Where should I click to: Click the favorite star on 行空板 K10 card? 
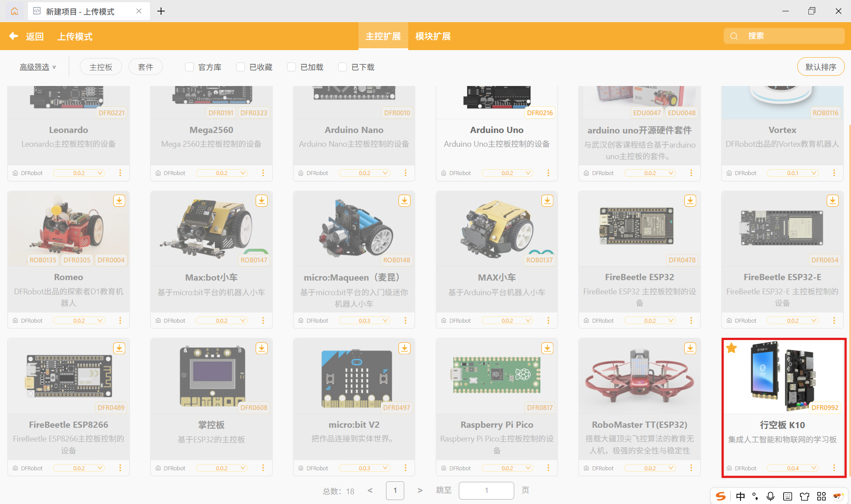tap(732, 348)
